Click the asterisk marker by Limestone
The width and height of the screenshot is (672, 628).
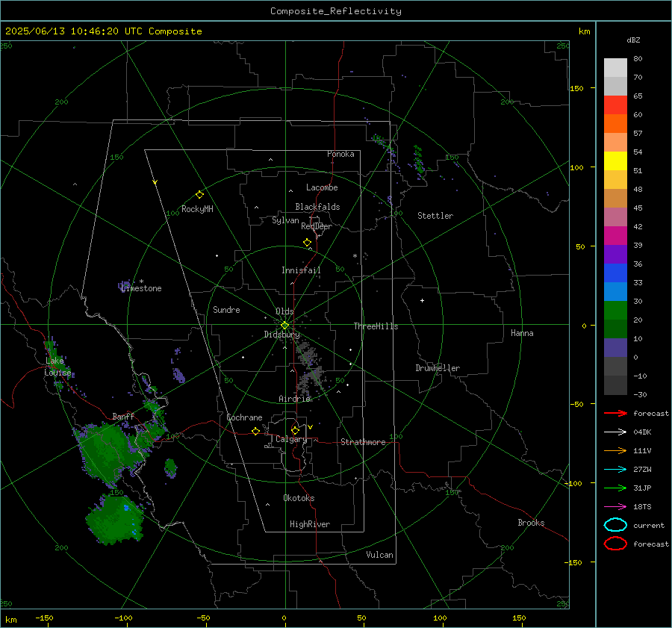click(x=141, y=282)
